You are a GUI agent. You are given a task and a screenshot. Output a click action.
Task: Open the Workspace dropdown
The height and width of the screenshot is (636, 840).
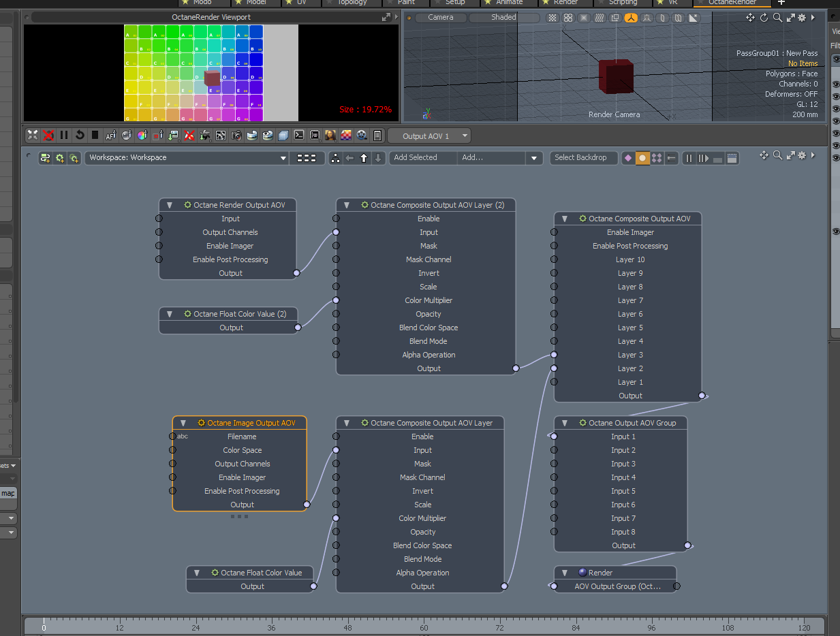pyautogui.click(x=187, y=158)
